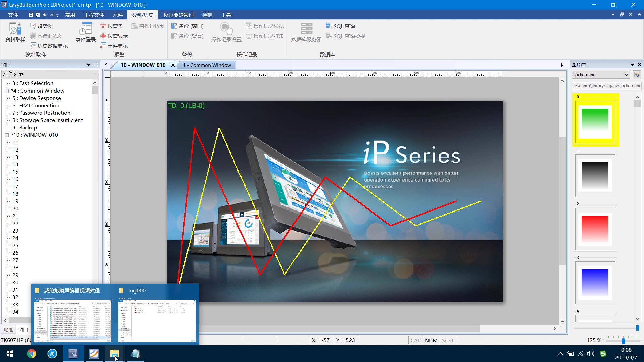Click the log000 folder preview thumbnail
The height and width of the screenshot is (362, 644).
tap(157, 321)
